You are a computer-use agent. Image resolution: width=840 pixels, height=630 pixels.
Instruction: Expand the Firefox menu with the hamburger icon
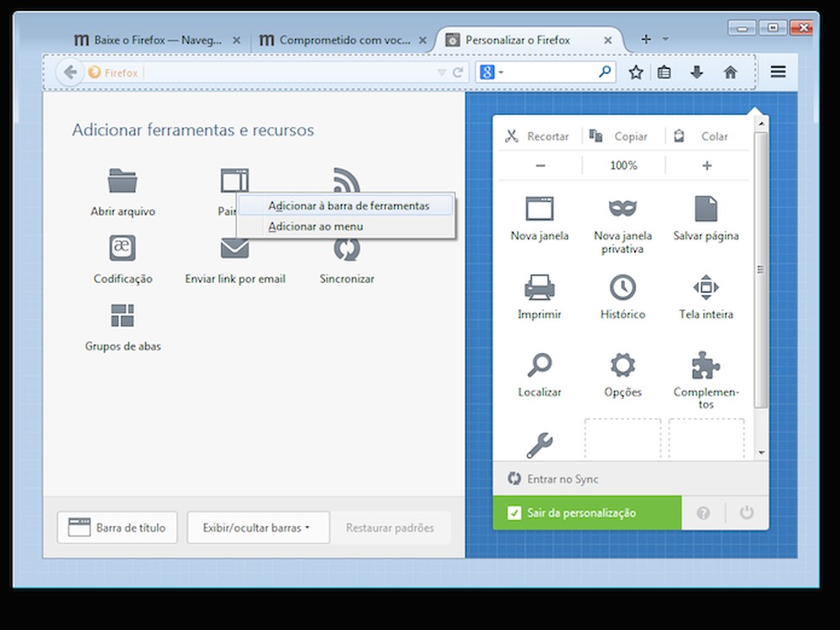point(778,72)
